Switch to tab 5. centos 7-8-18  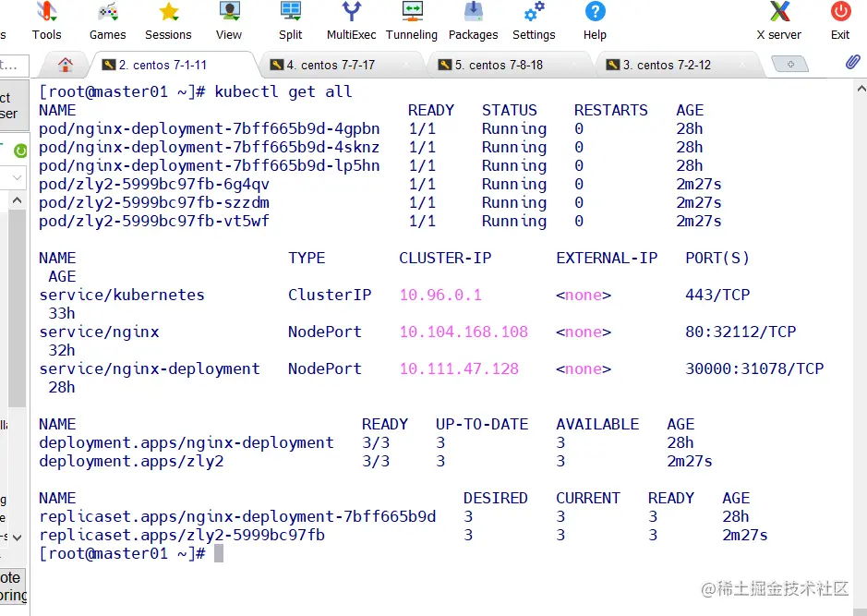click(509, 65)
